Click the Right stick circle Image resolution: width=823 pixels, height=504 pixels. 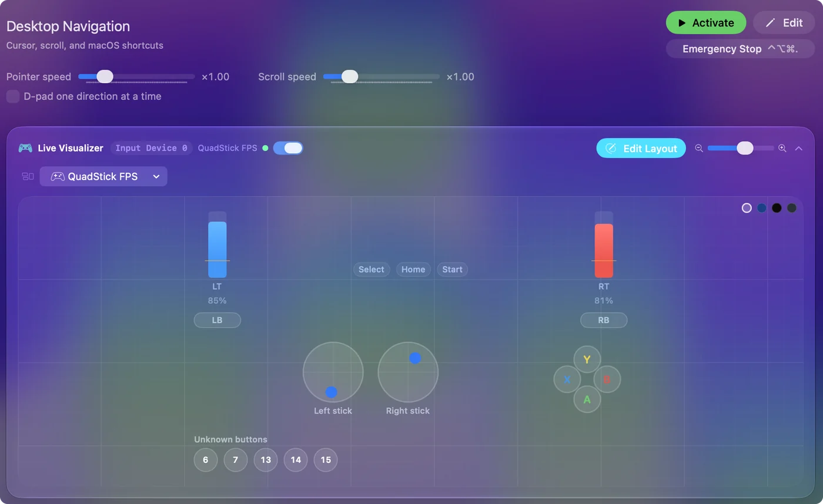click(408, 372)
